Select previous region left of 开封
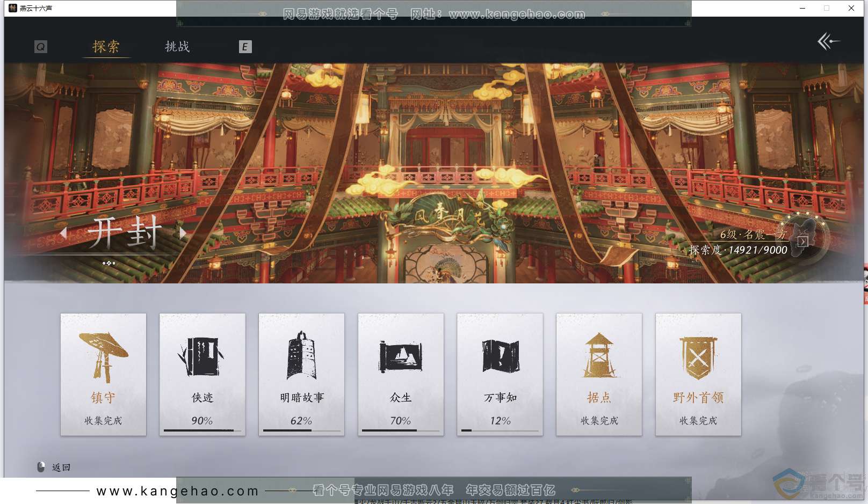Image resolution: width=868 pixels, height=504 pixels. click(64, 233)
